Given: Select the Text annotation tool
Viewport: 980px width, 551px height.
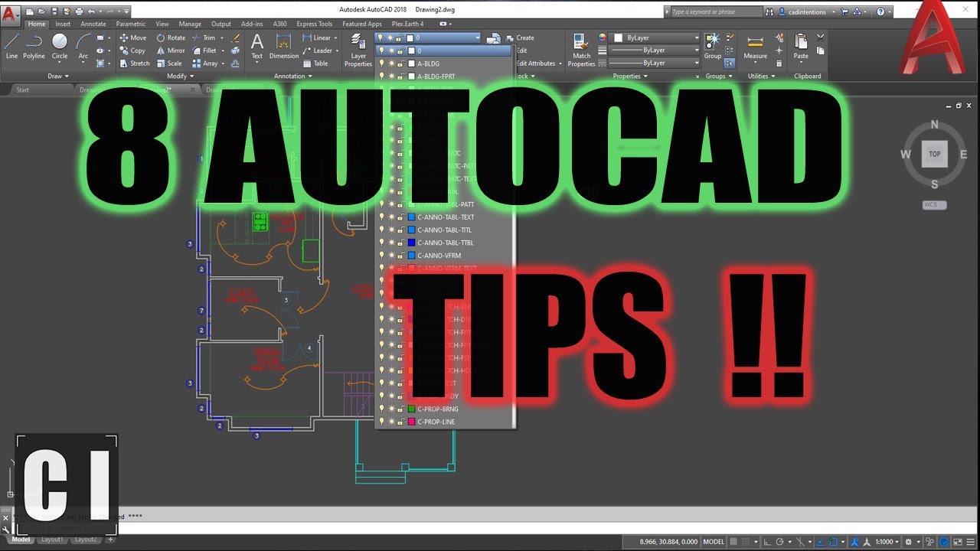Looking at the screenshot, I should pos(257,46).
